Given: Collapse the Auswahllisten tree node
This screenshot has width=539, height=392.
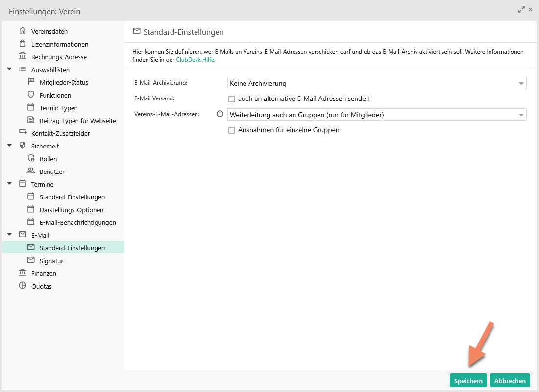Looking at the screenshot, I should coord(10,69).
